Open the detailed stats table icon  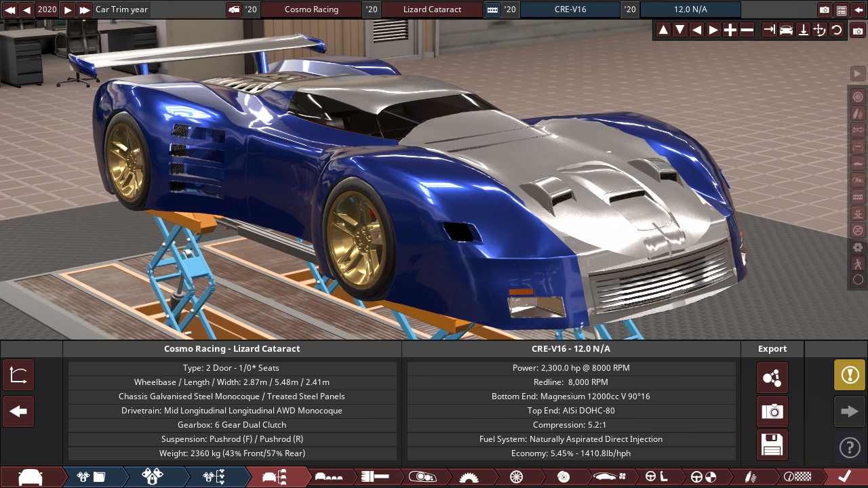[x=842, y=9]
